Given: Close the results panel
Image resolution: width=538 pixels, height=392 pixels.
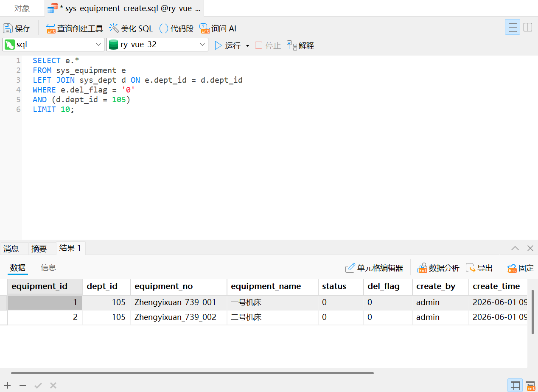Looking at the screenshot, I should (530, 248).
